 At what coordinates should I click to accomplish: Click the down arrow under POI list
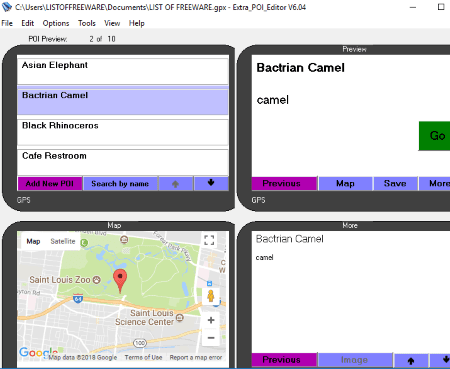coord(211,183)
